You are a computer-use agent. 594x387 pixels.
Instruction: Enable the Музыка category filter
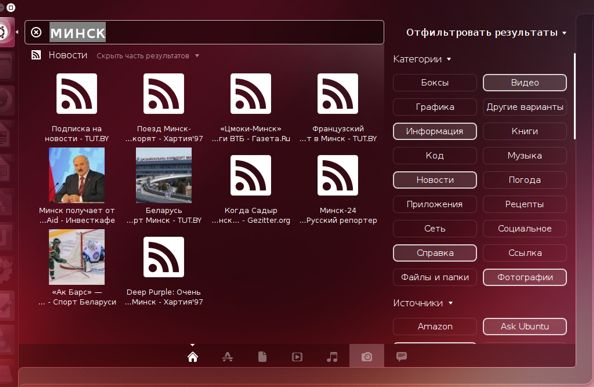click(x=525, y=156)
